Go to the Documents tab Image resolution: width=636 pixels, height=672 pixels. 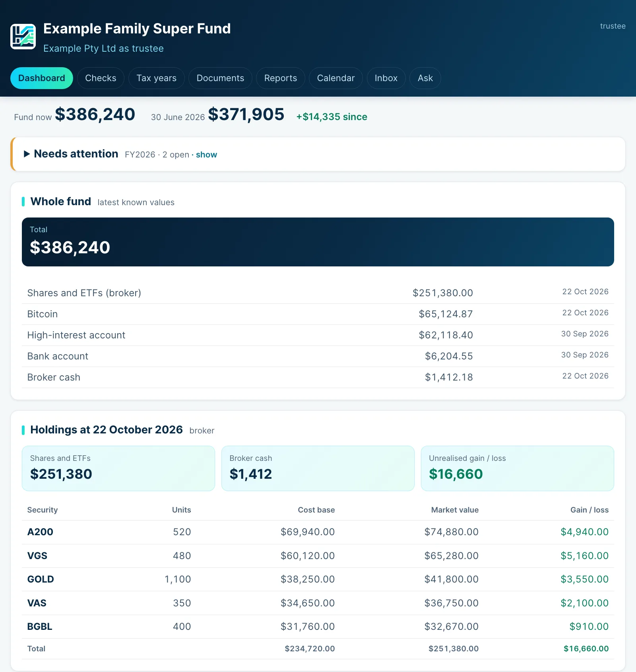coord(221,78)
